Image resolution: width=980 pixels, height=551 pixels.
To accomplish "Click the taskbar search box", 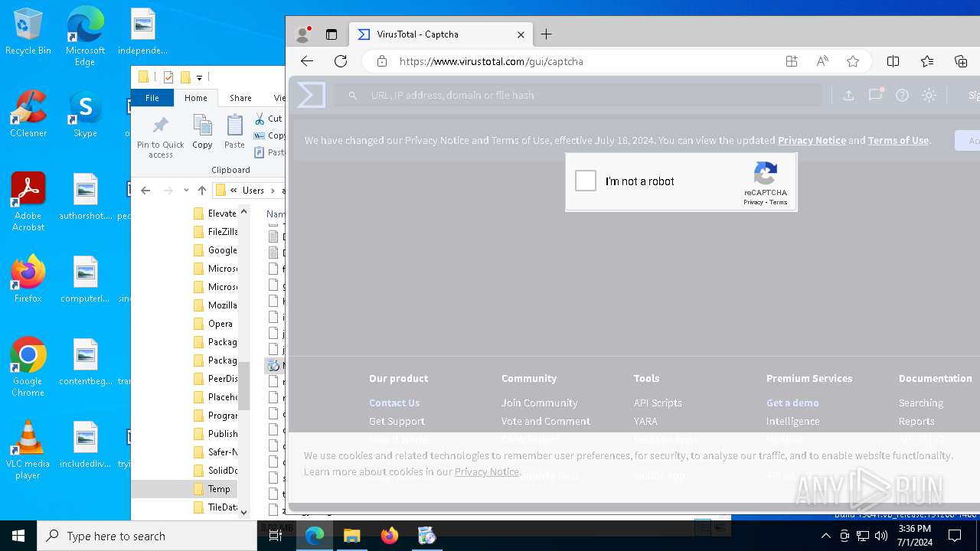I will (x=147, y=536).
